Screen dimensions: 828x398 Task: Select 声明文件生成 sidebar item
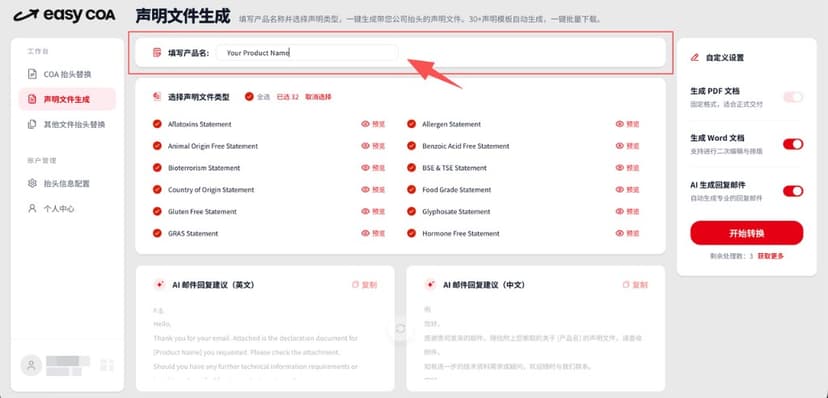[67, 99]
